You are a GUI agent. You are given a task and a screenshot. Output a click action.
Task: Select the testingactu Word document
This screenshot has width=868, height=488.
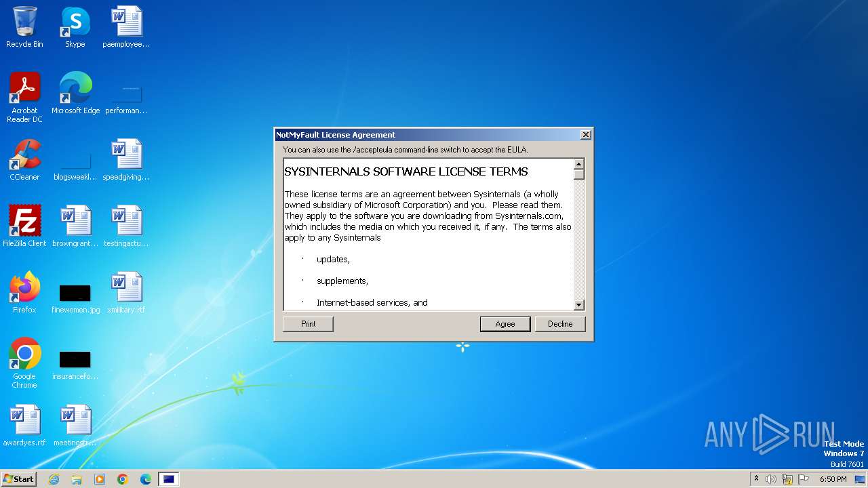(x=126, y=226)
